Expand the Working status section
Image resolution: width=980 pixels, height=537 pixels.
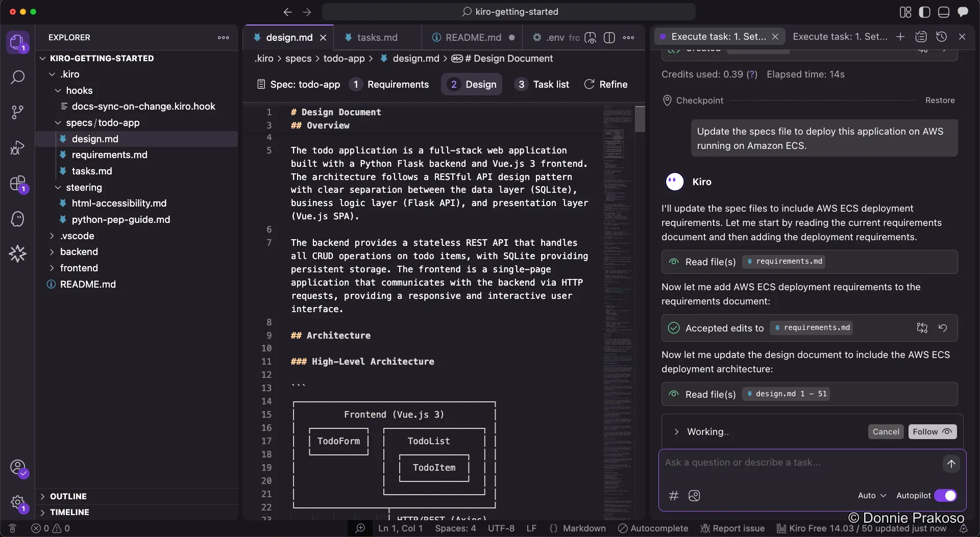click(x=676, y=432)
